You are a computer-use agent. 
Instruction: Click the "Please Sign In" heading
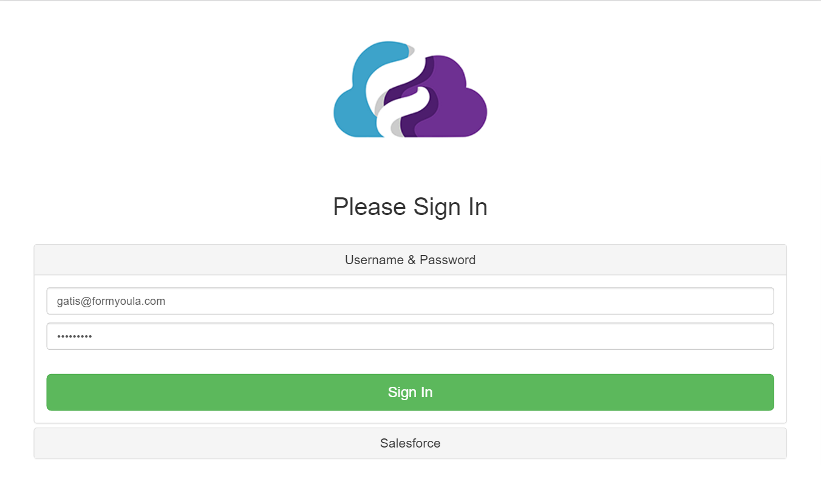click(x=410, y=206)
